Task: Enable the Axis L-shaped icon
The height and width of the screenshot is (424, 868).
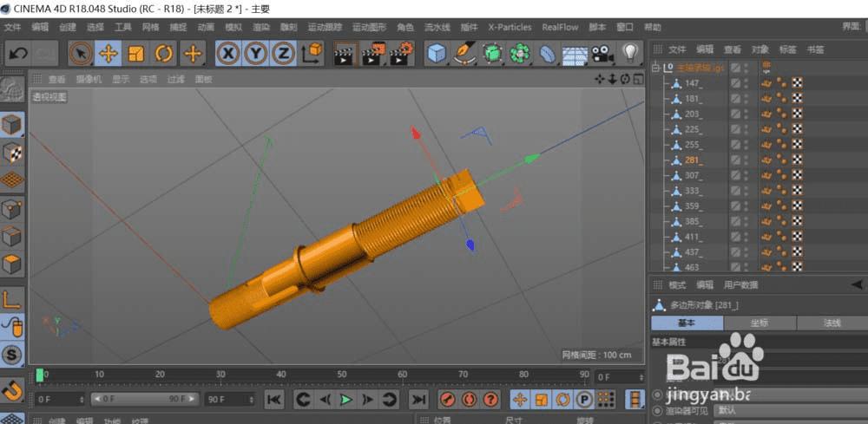Action: click(x=12, y=299)
